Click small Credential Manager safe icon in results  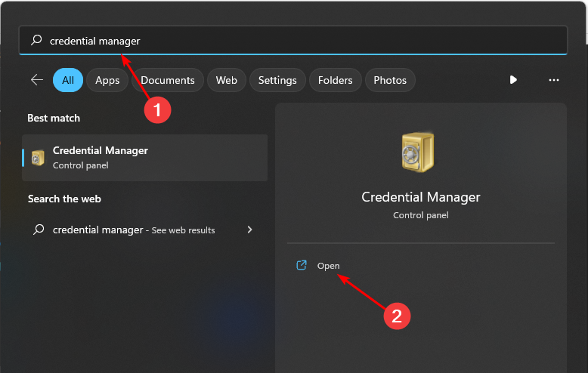38,158
